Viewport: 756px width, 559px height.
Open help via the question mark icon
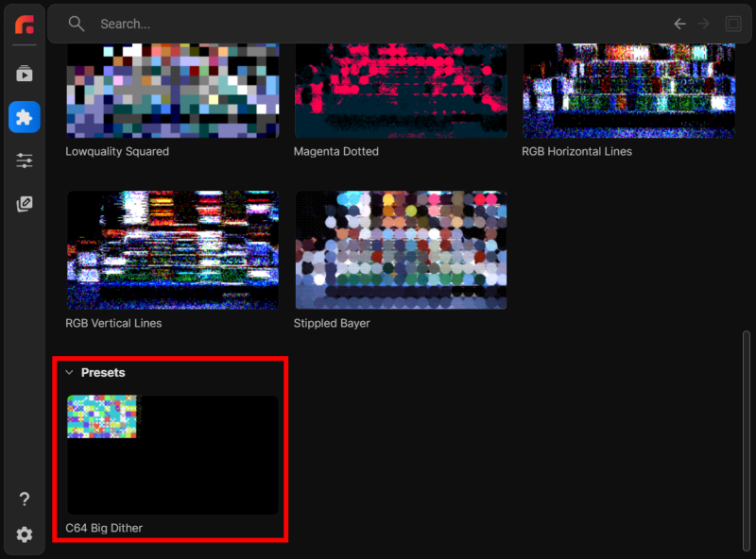coord(25,499)
